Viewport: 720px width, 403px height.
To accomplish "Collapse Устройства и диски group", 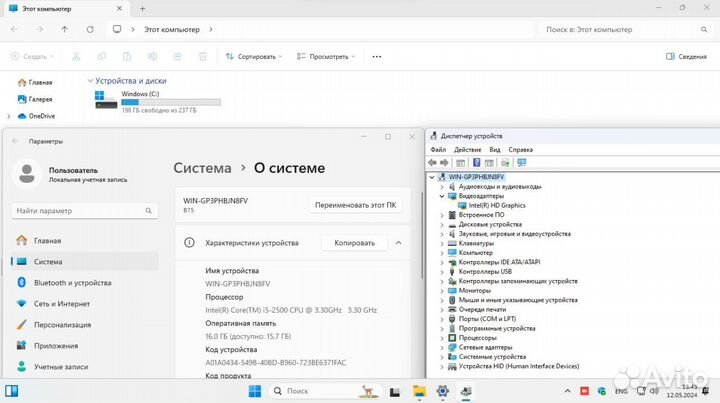I will [90, 81].
